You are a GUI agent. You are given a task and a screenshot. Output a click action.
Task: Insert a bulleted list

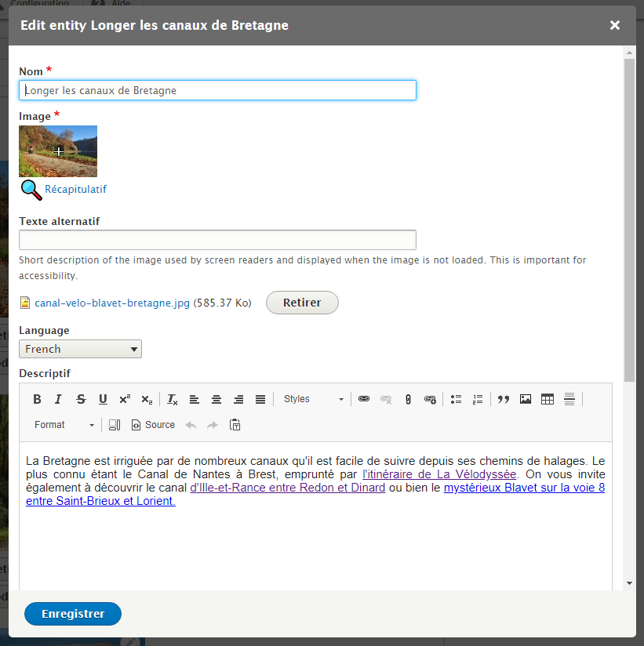456,399
